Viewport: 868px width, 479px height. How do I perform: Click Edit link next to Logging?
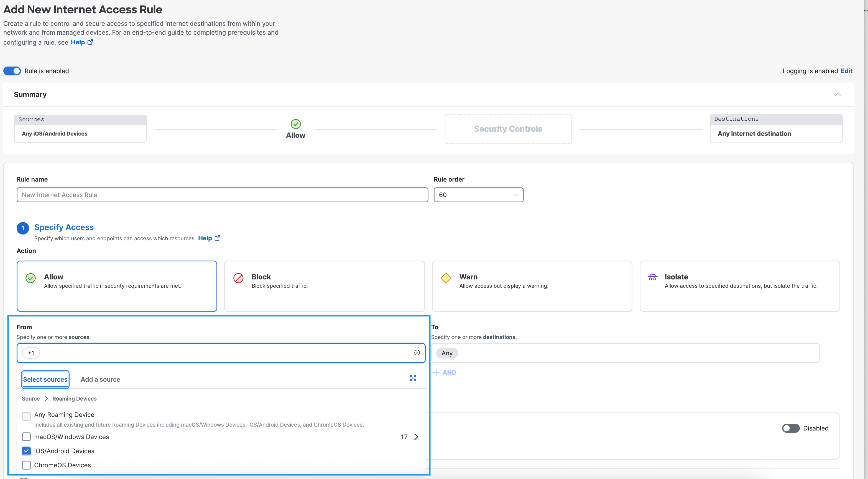tap(846, 71)
